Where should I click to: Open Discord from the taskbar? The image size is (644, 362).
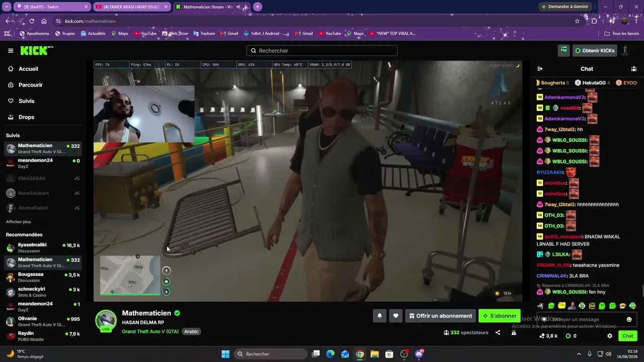click(419, 354)
